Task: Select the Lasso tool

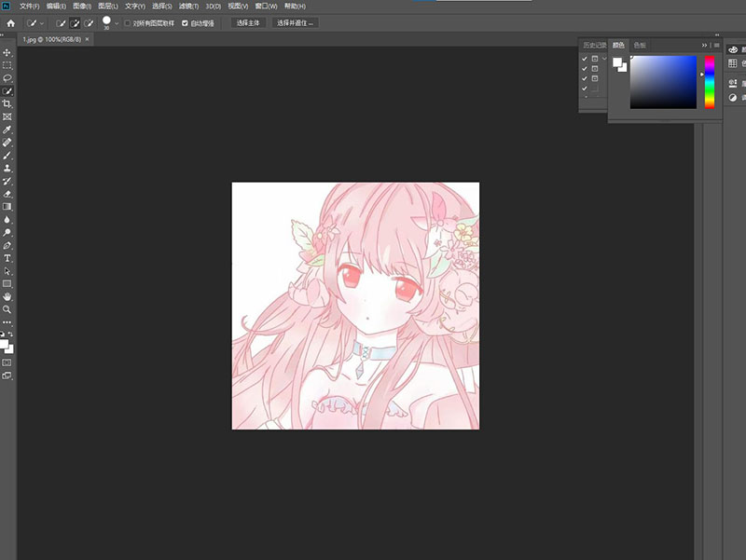Action: [7, 78]
